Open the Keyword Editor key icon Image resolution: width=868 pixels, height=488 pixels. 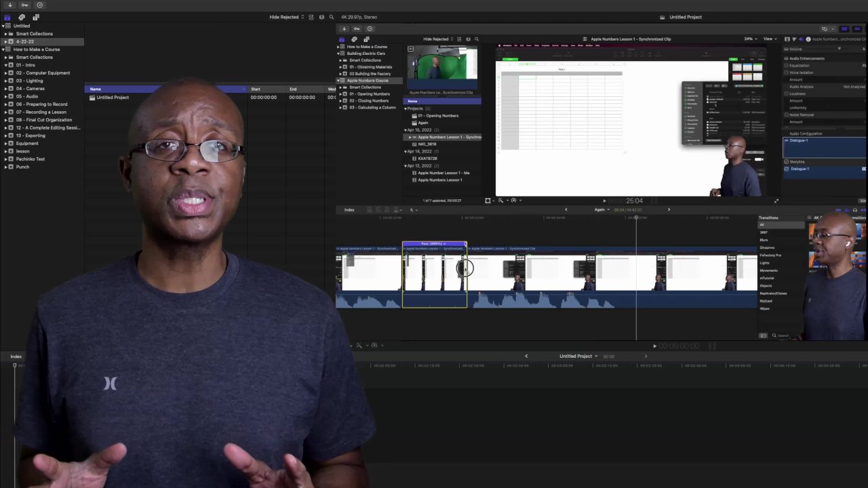coord(24,5)
